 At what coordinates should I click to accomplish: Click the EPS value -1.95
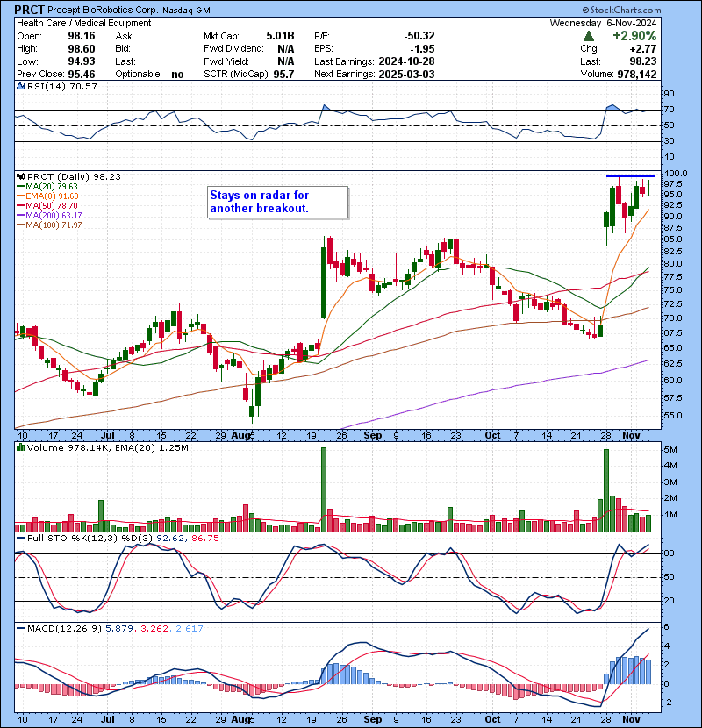(x=422, y=49)
